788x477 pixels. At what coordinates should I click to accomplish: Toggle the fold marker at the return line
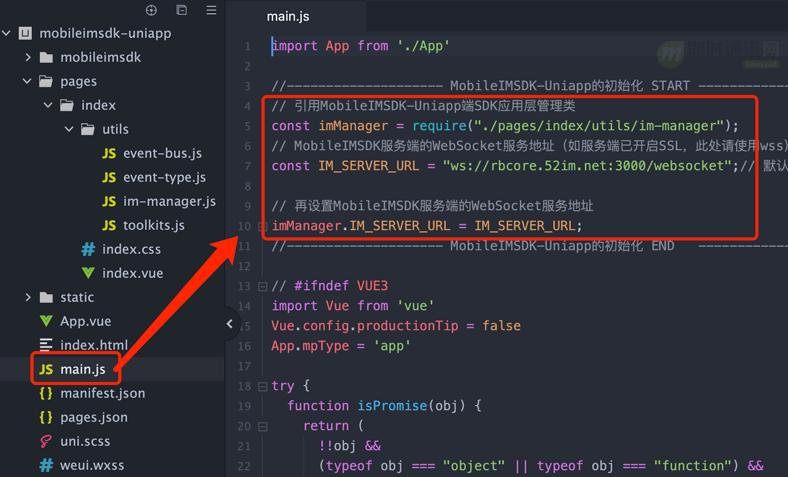point(262,426)
